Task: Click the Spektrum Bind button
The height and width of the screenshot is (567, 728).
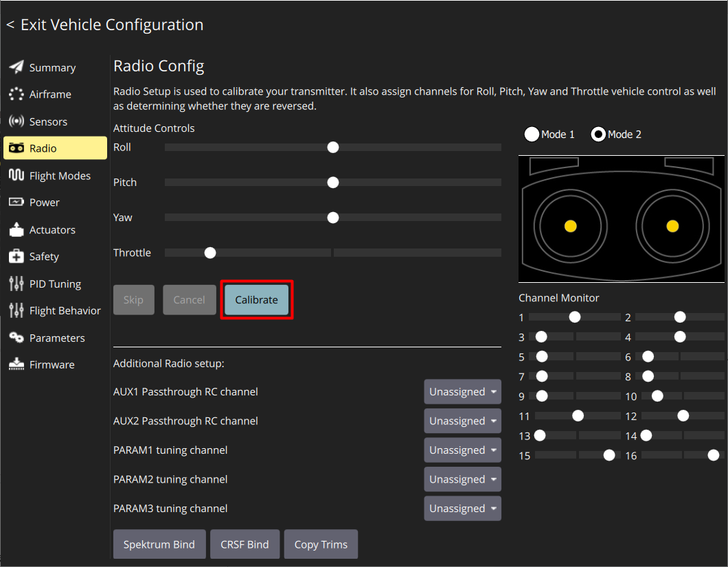Action: pos(159,544)
